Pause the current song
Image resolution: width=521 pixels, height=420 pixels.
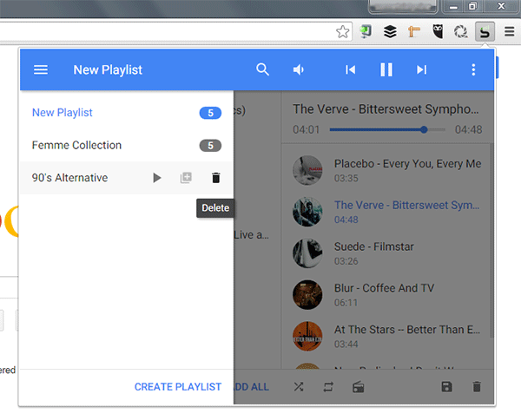pyautogui.click(x=386, y=69)
